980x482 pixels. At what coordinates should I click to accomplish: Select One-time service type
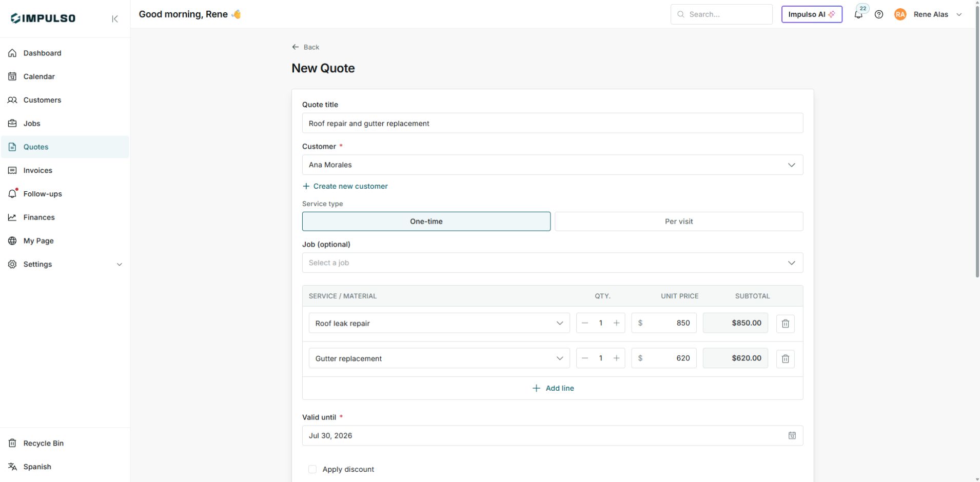pyautogui.click(x=426, y=222)
